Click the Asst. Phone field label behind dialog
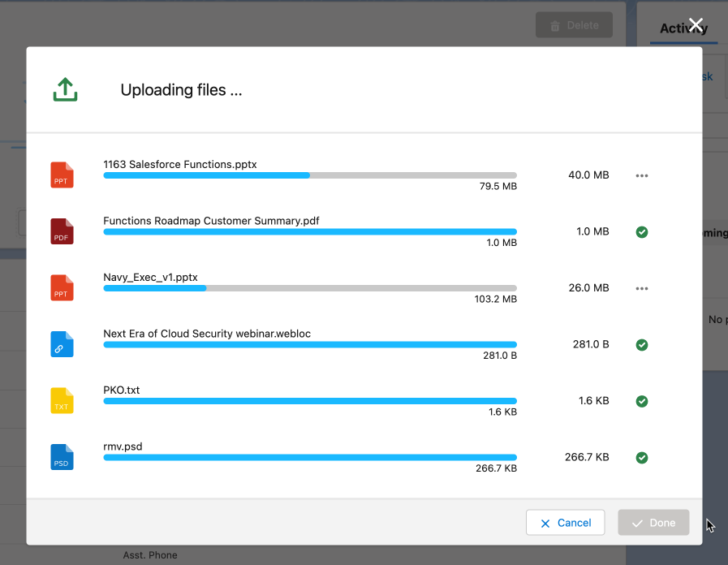This screenshot has width=728, height=565. 150,555
